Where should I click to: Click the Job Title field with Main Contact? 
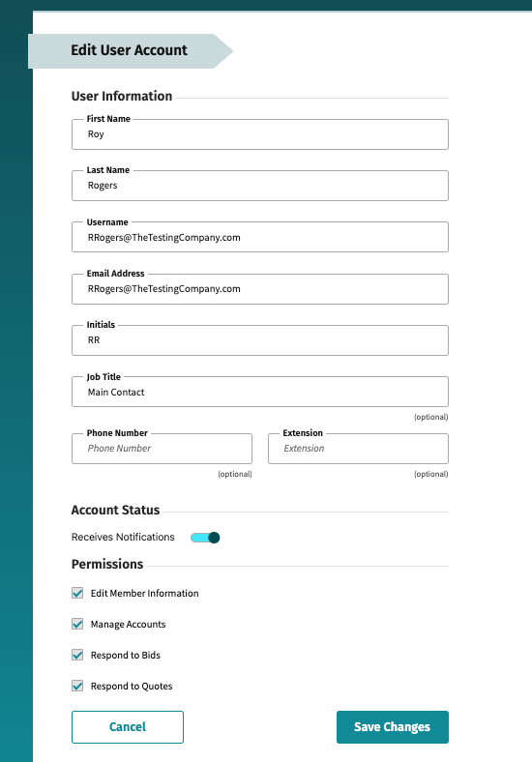[259, 392]
